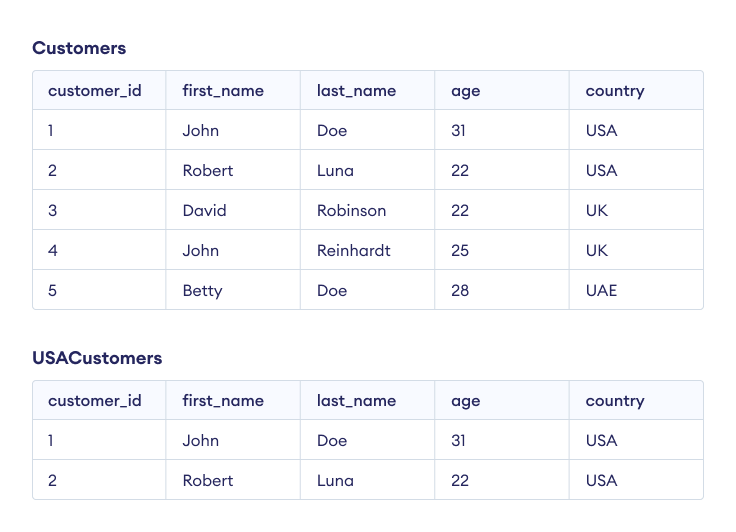Select age 31 in USACustomers table
The height and width of the screenshot is (532, 736).
pos(460,441)
